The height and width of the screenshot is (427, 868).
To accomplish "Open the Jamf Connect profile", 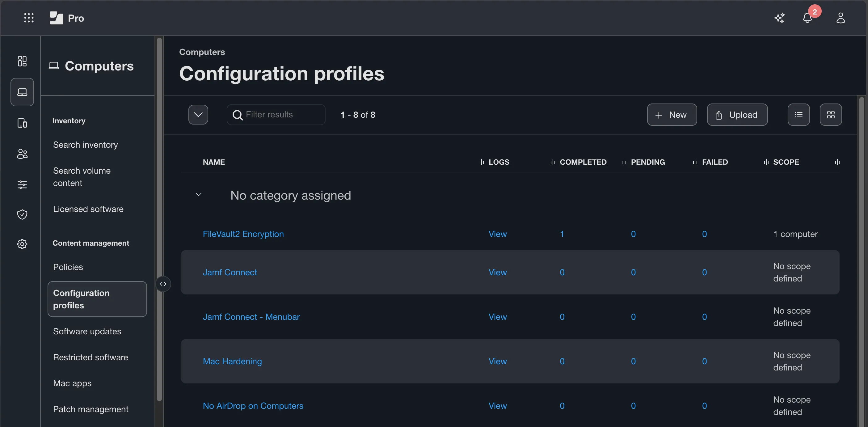I will tap(230, 272).
